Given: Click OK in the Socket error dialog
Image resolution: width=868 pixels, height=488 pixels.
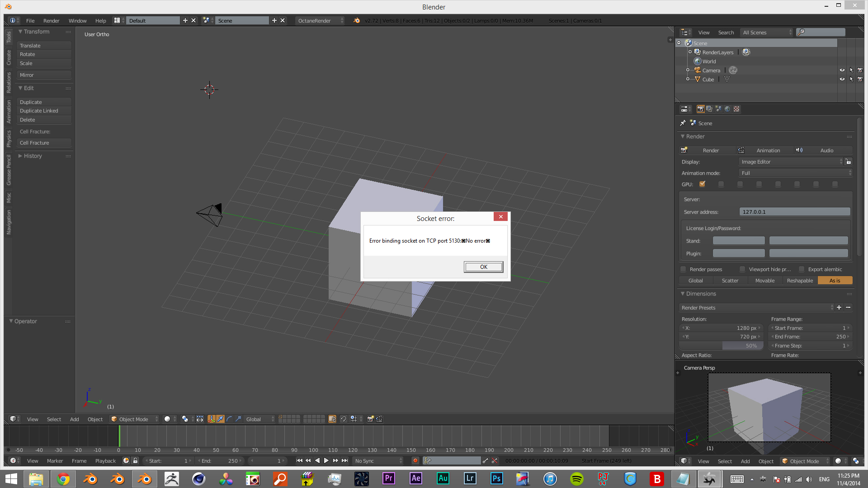Looking at the screenshot, I should point(483,267).
